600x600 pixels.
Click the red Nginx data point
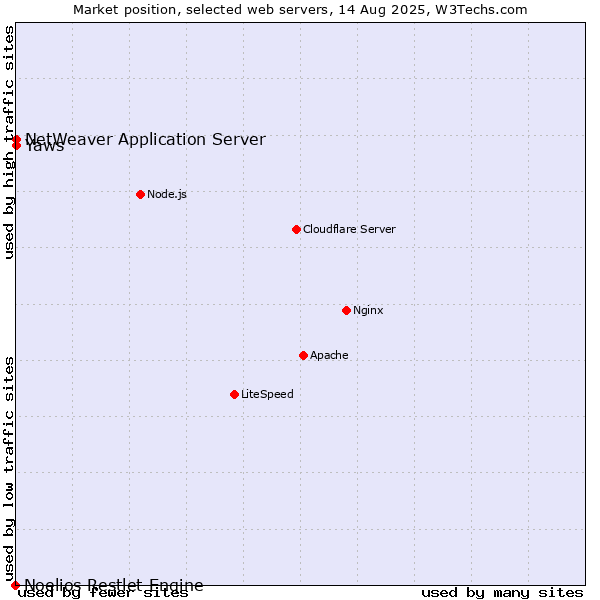346,310
